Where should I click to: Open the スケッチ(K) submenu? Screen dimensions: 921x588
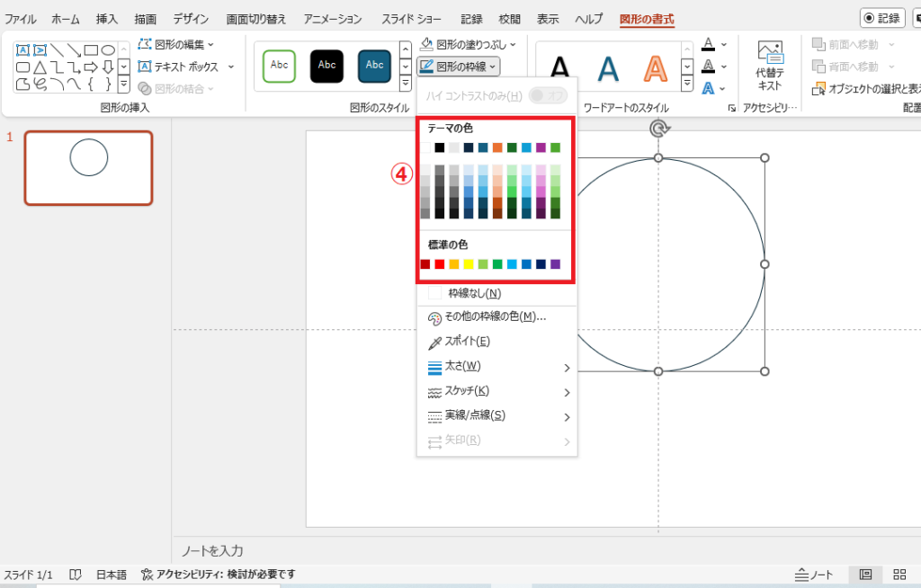pos(496,392)
